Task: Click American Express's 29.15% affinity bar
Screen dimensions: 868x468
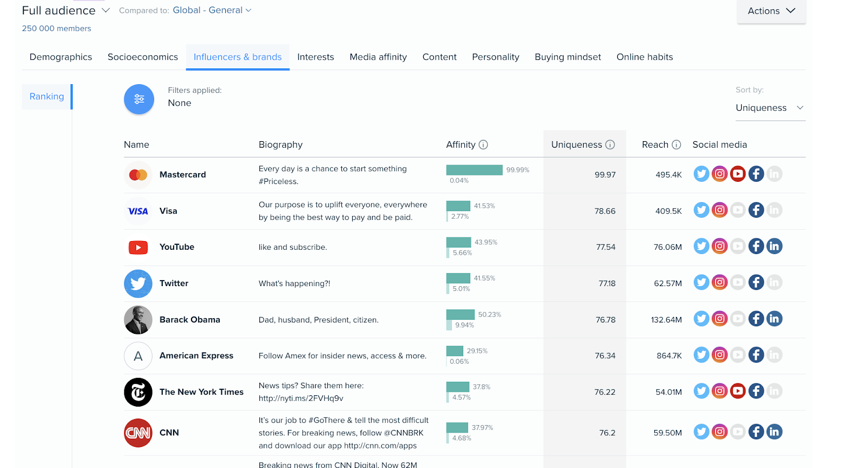Action: click(x=455, y=351)
